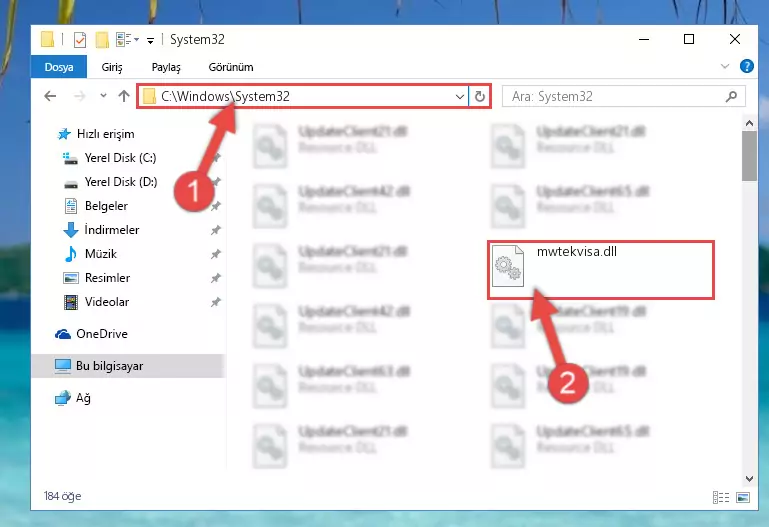Click the Müzik note icon
This screenshot has height=527, width=769.
click(71, 254)
